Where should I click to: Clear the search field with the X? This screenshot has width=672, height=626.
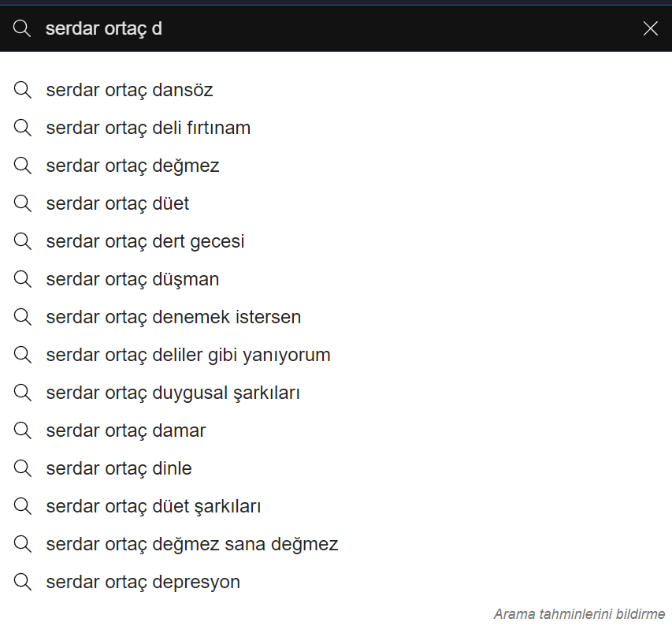click(650, 29)
